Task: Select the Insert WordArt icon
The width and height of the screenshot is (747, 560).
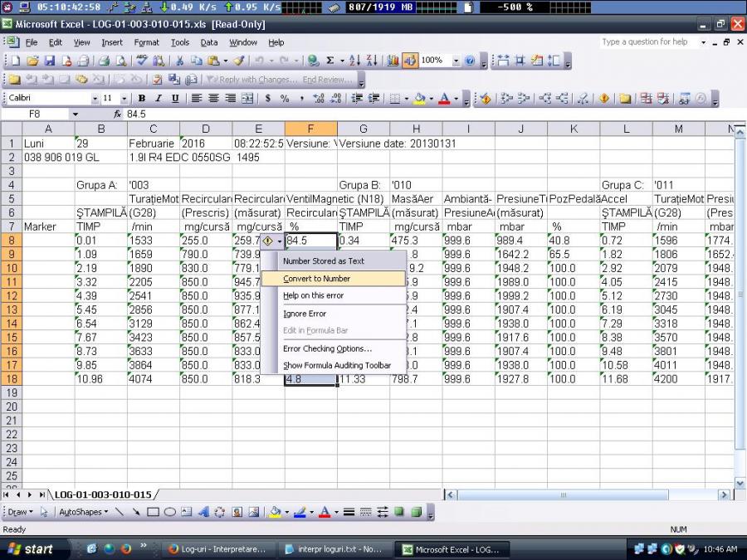Action: (203, 512)
